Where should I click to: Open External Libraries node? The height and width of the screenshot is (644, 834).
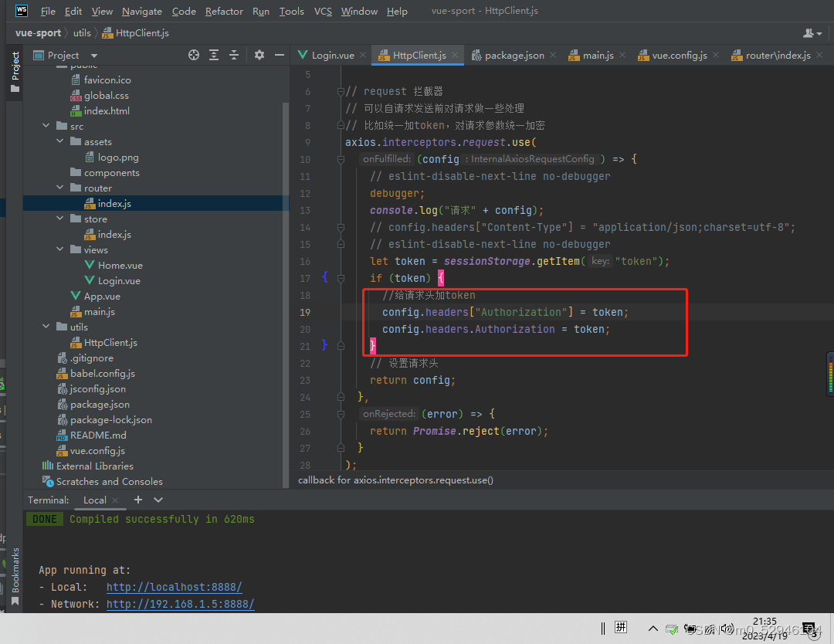88,466
